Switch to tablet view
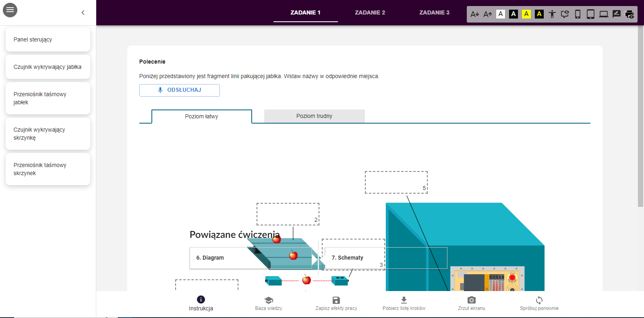Image resolution: width=644 pixels, height=318 pixels. pos(590,14)
